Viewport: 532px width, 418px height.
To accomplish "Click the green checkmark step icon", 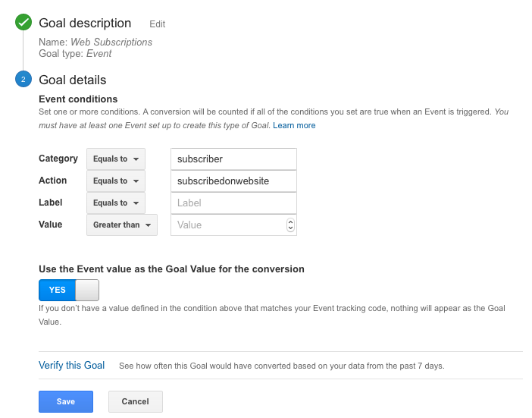I will [23, 23].
